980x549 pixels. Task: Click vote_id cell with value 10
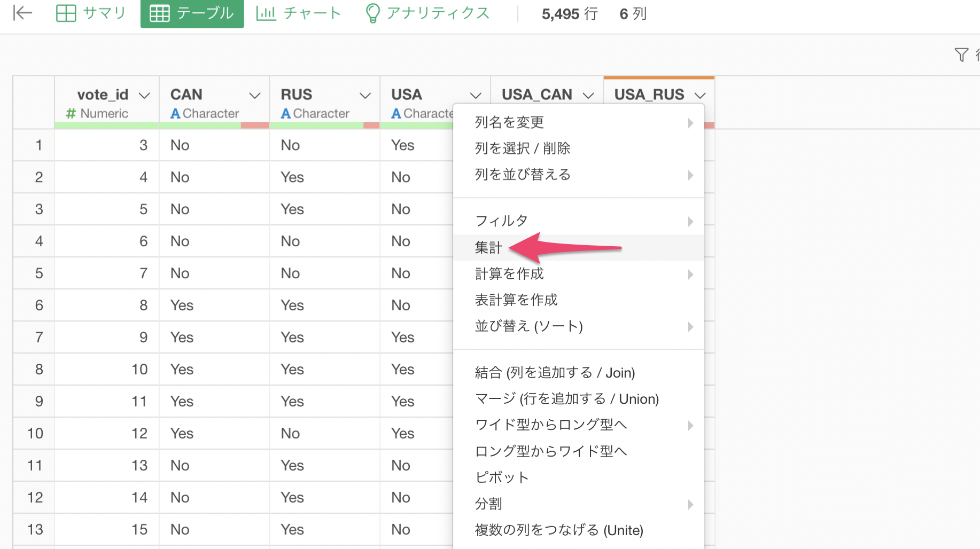pos(107,369)
